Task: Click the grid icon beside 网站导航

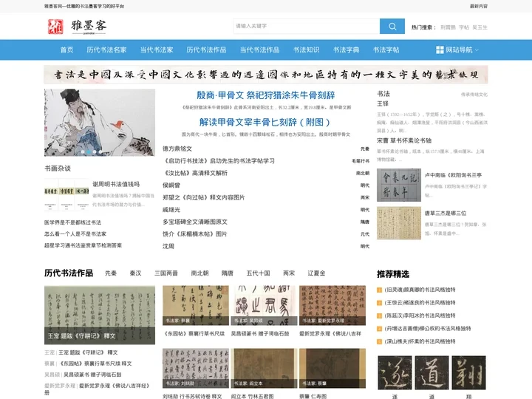Action: 440,50
